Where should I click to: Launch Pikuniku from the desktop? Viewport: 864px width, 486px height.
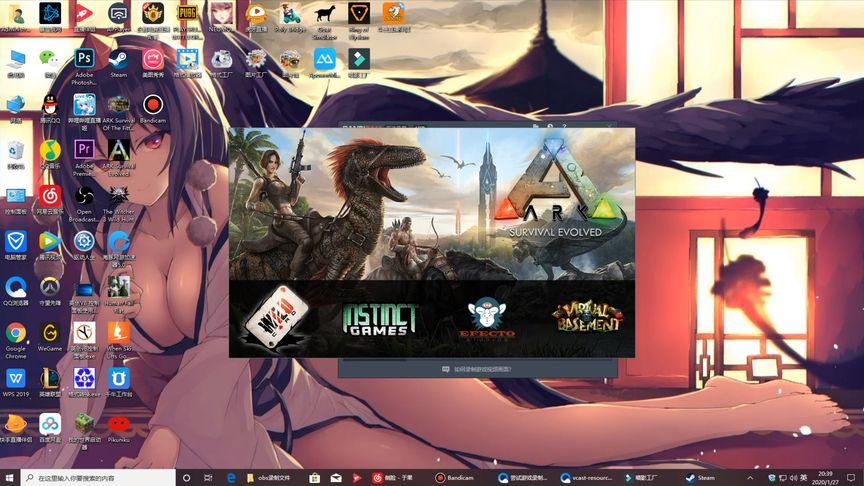pyautogui.click(x=118, y=424)
